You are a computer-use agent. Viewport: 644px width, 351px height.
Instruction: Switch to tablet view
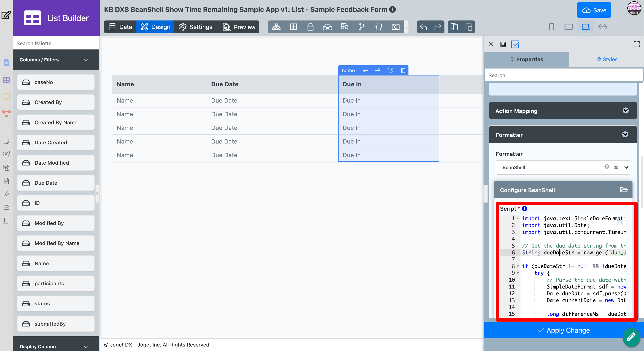click(x=568, y=27)
